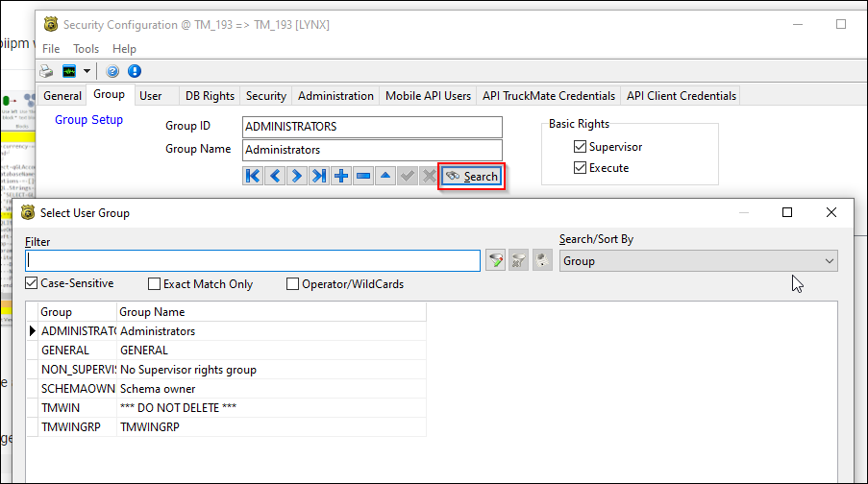The width and height of the screenshot is (868, 484).
Task: Click the blue question mark help icon
Action: [112, 71]
